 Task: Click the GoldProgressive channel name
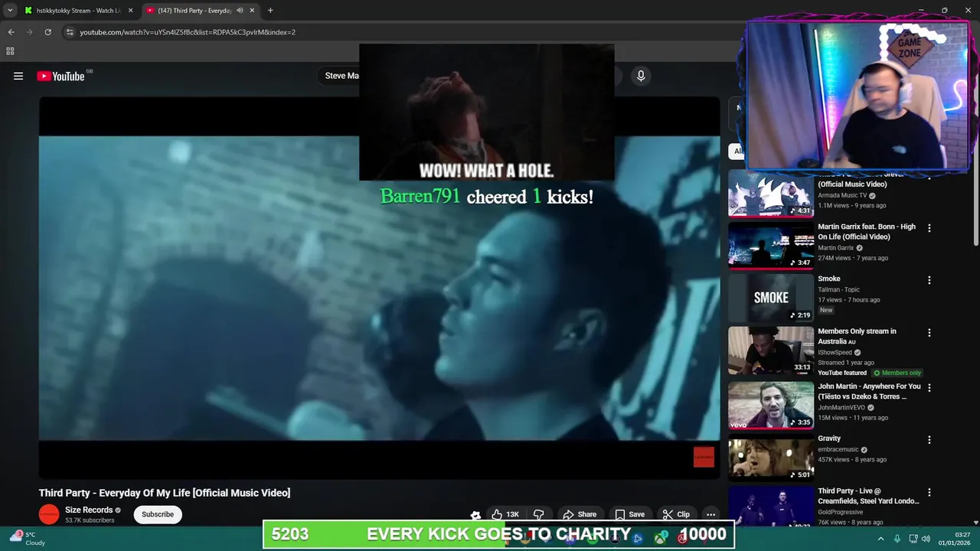pyautogui.click(x=840, y=512)
